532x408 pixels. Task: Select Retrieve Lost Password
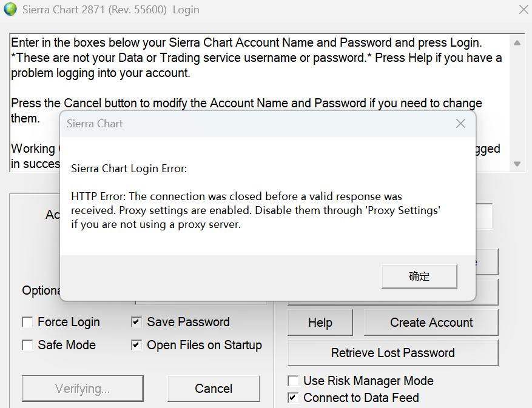click(x=392, y=353)
